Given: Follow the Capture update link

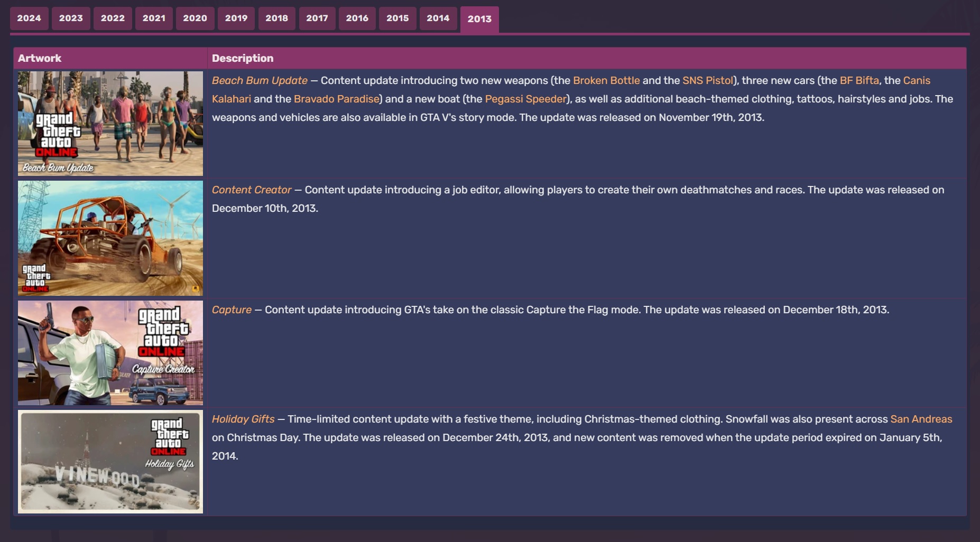Looking at the screenshot, I should 232,310.
